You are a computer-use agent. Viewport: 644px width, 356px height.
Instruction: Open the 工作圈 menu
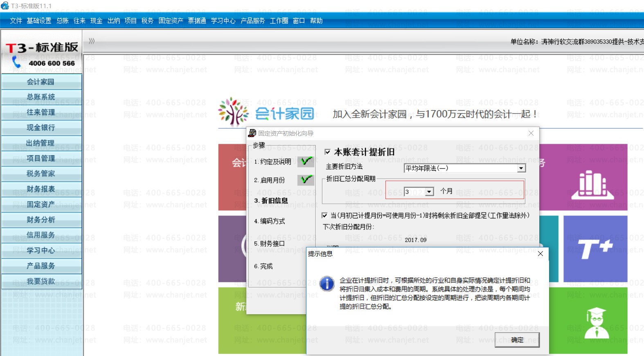[279, 21]
